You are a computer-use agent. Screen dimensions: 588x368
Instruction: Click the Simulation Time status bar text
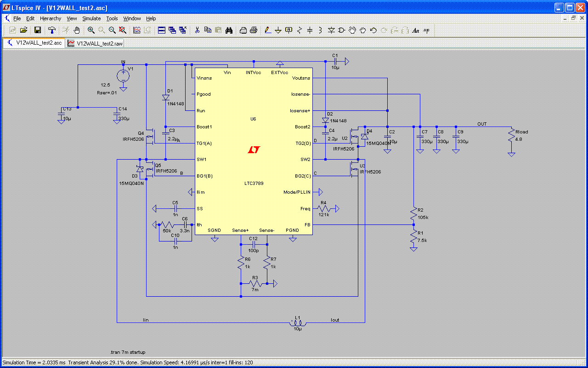[129, 363]
